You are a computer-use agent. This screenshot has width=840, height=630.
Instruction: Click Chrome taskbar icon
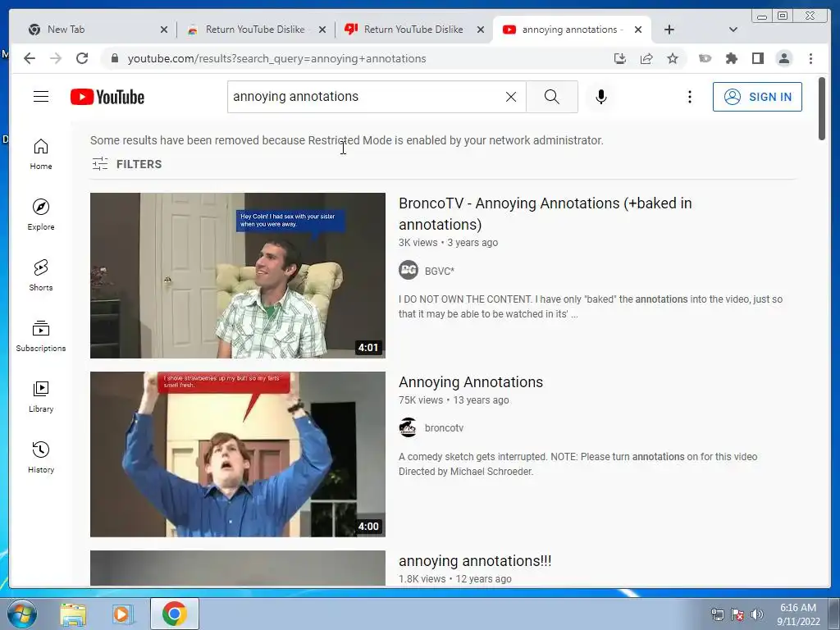(x=174, y=614)
